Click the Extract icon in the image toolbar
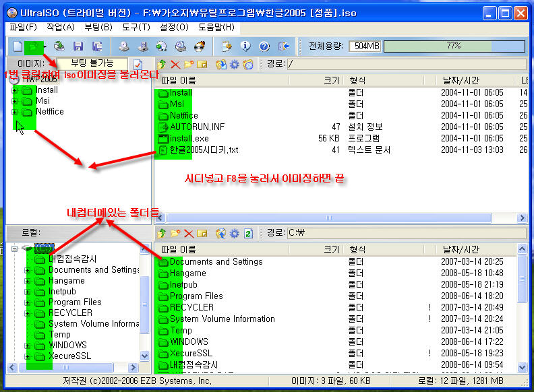Image resolution: width=534 pixels, height=392 pixels. click(x=221, y=64)
